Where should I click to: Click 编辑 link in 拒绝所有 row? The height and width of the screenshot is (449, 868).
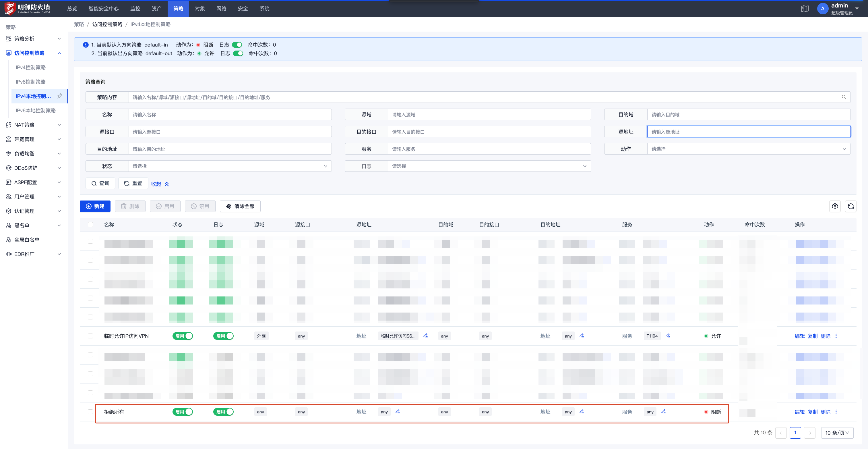tap(800, 412)
